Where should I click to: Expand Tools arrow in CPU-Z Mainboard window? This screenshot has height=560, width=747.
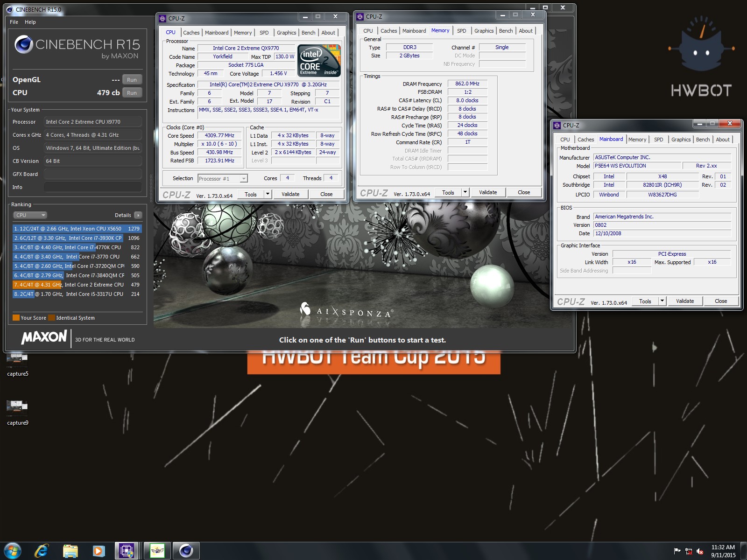tap(662, 301)
